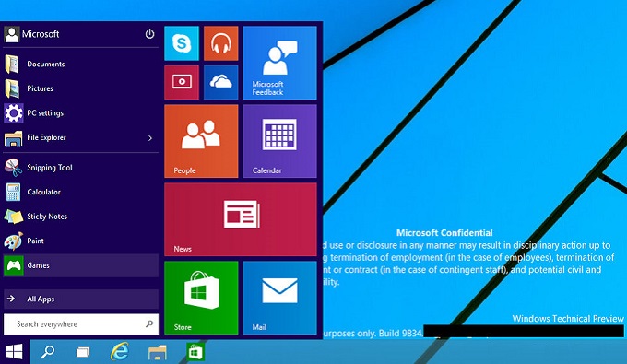Click the Microsoft user account name
The height and width of the screenshot is (364, 627).
point(41,34)
